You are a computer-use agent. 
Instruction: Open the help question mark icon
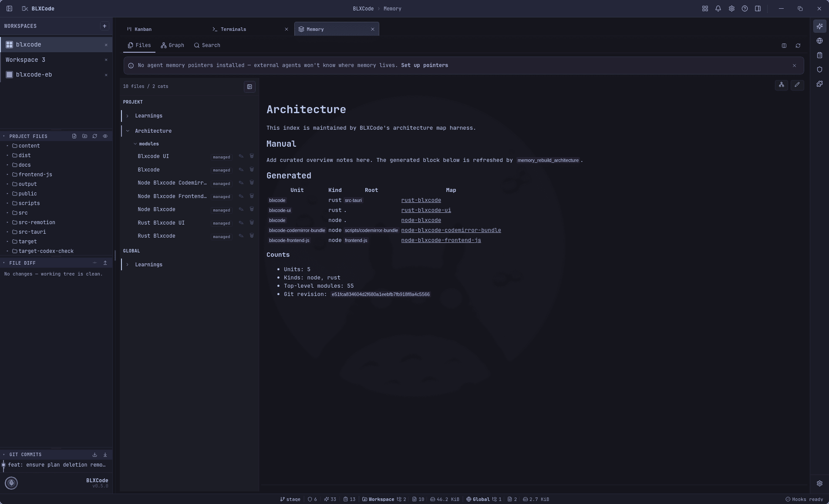(745, 9)
